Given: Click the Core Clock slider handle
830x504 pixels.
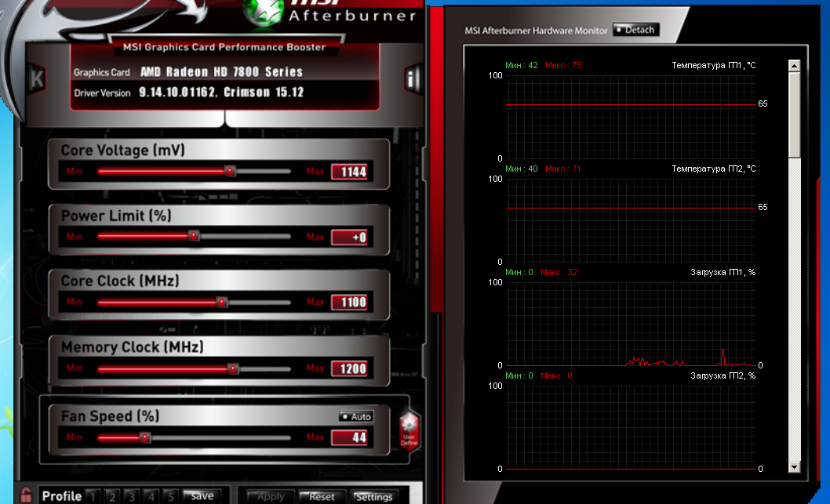Looking at the screenshot, I should pos(222,302).
